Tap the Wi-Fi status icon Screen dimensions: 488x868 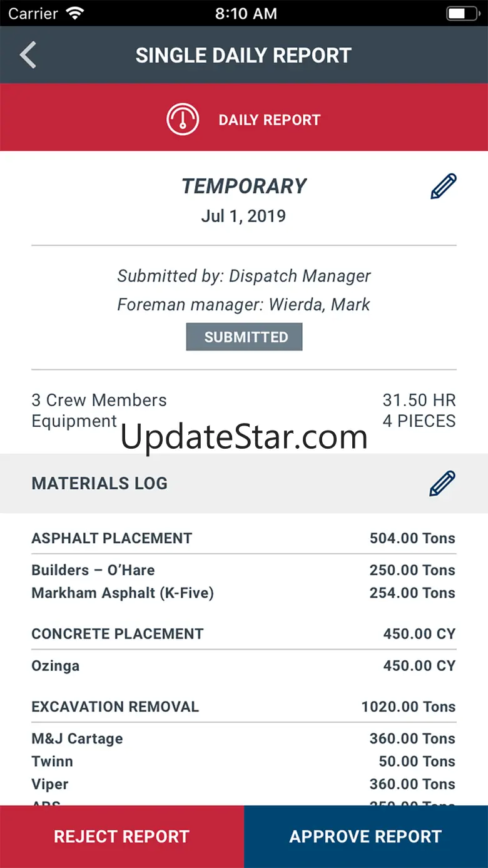tap(76, 13)
